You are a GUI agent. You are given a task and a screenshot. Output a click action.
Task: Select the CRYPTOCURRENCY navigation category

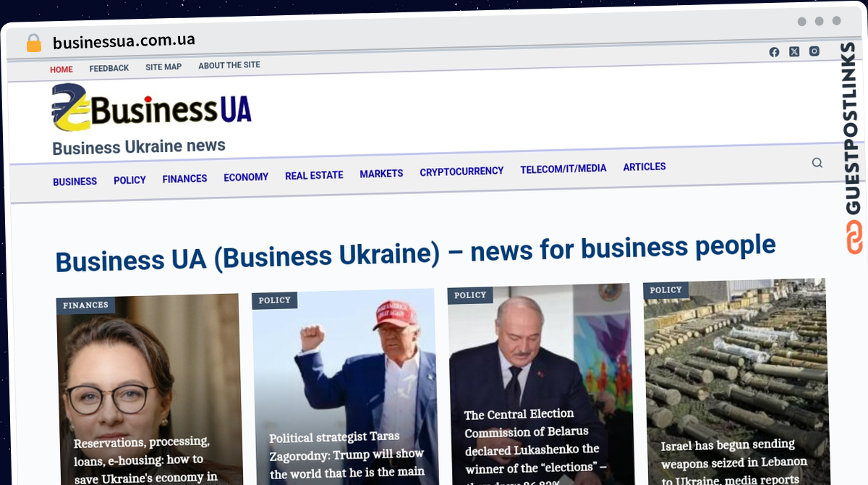pos(461,172)
